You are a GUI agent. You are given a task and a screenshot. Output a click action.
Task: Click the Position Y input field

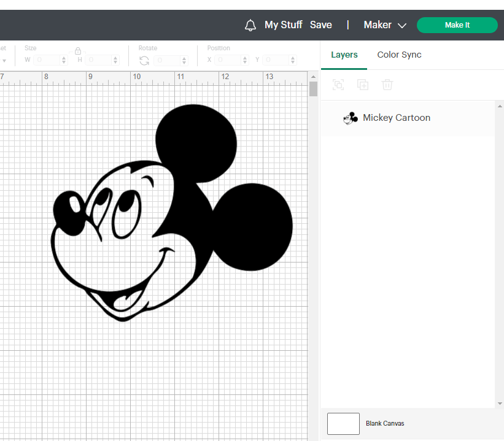276,59
